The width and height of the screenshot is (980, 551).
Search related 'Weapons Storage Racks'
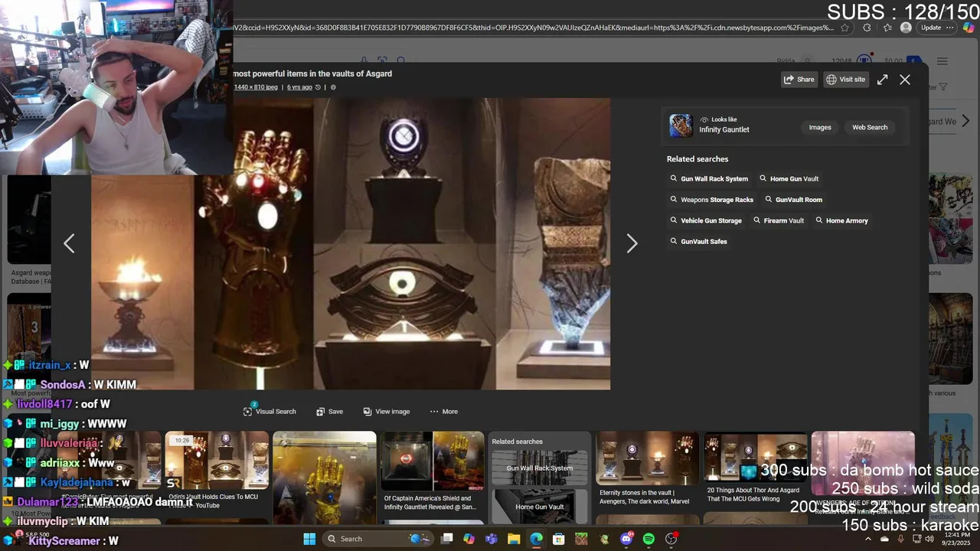[x=711, y=200]
